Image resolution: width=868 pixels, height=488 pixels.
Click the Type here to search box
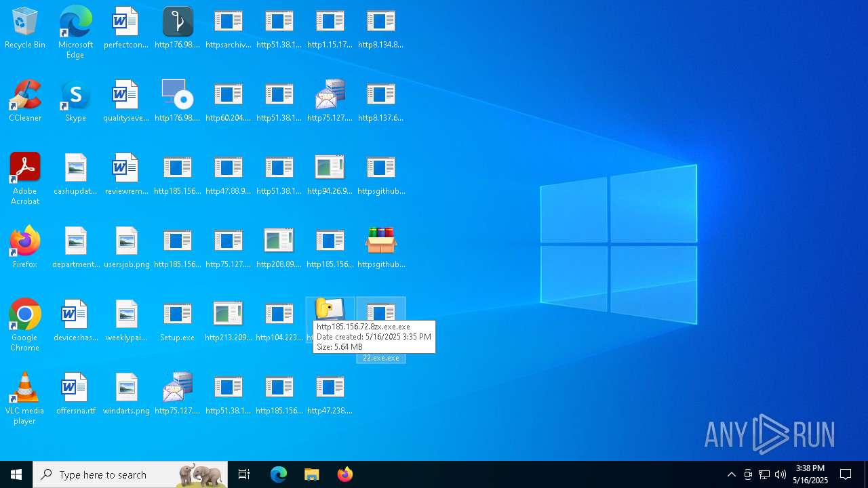[130, 474]
